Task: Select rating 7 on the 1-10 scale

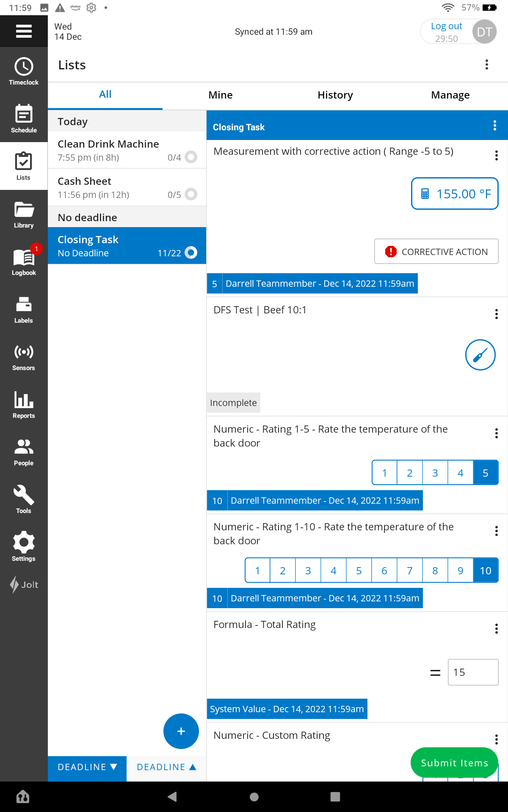Action: [x=409, y=571]
